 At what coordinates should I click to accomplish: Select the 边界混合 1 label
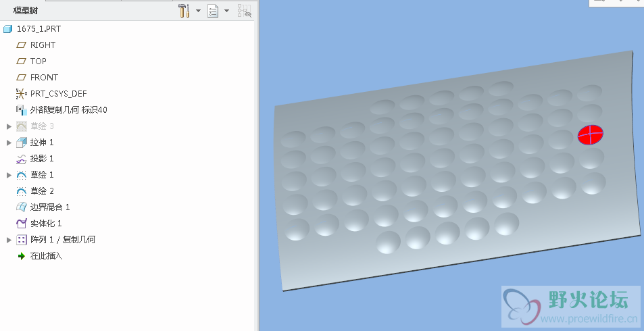(x=50, y=207)
